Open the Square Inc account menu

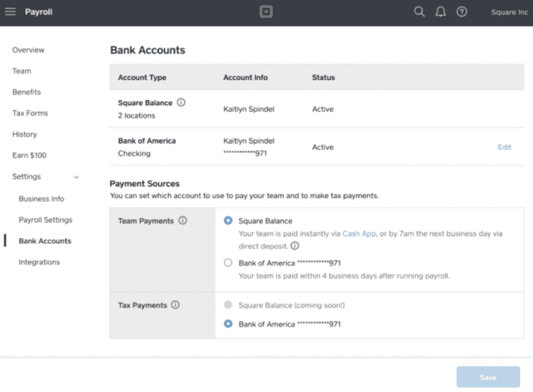[x=508, y=11]
